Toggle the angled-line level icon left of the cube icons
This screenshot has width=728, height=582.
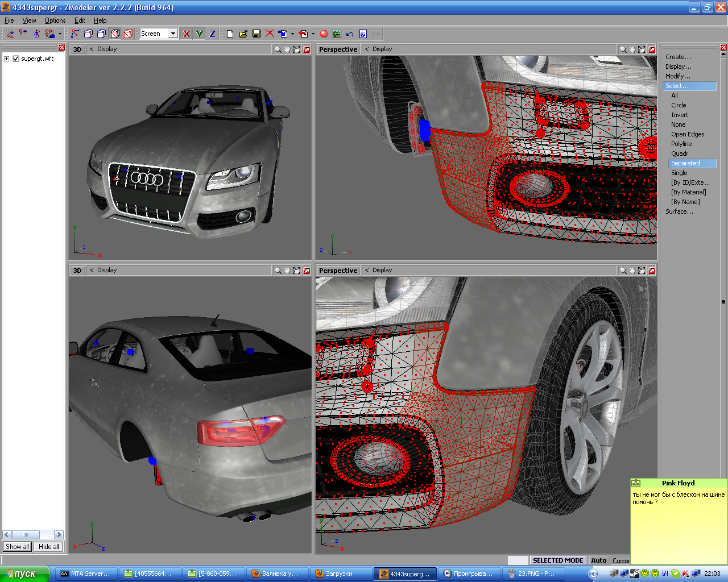click(75, 34)
